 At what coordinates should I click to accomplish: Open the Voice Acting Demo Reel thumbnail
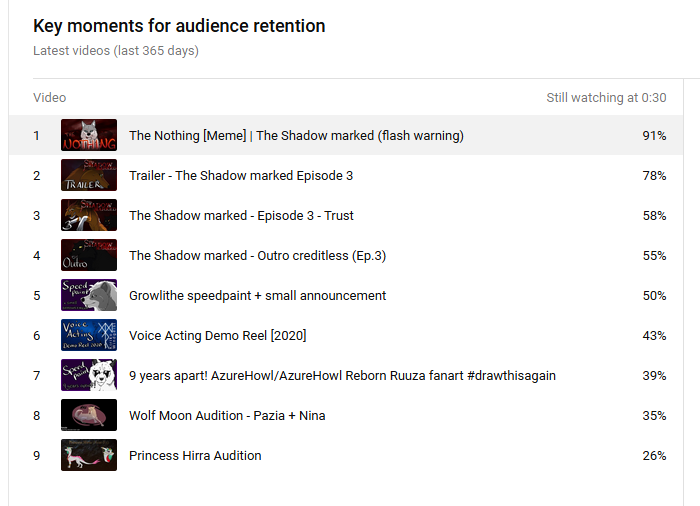[x=89, y=335]
